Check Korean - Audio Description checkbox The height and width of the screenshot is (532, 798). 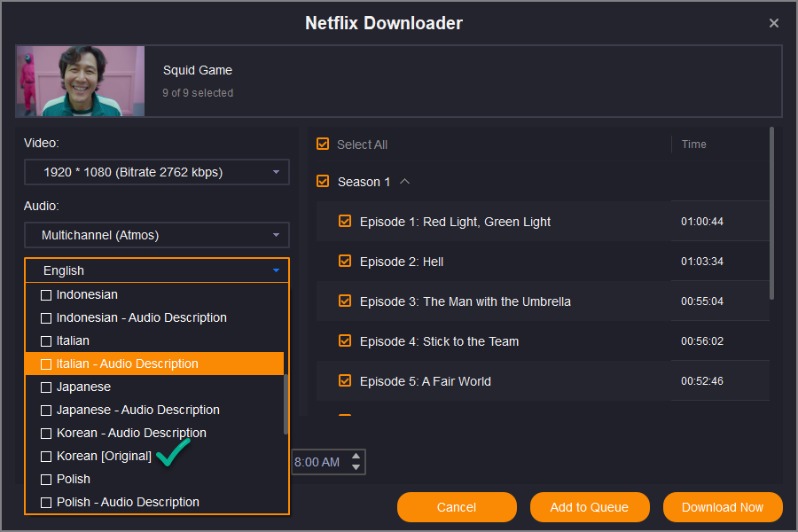[46, 434]
